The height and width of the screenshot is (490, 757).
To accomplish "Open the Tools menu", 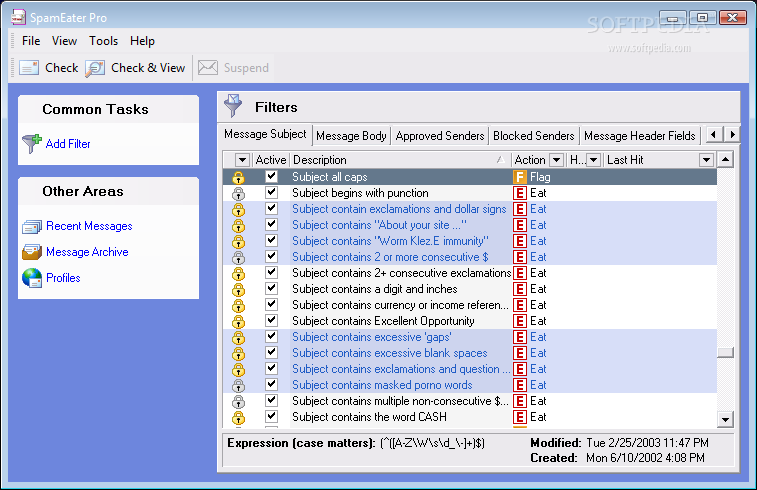I will (103, 41).
